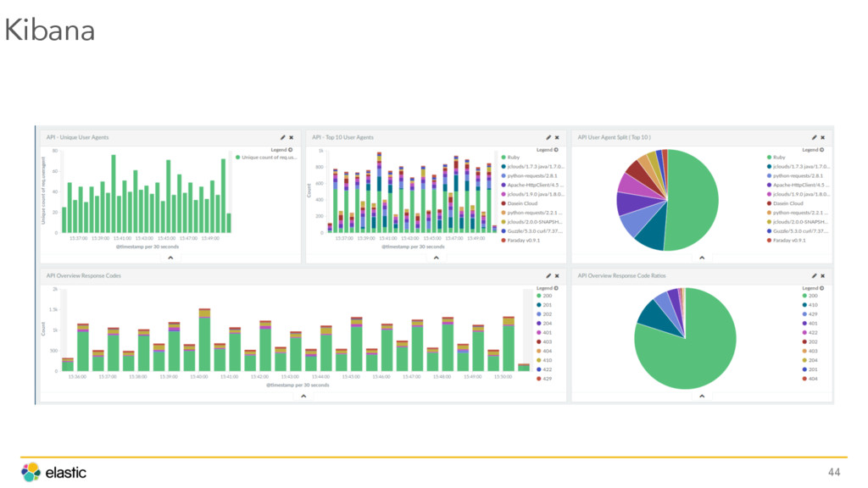Select 403 in Overview Response Codes legend

pyautogui.click(x=544, y=342)
